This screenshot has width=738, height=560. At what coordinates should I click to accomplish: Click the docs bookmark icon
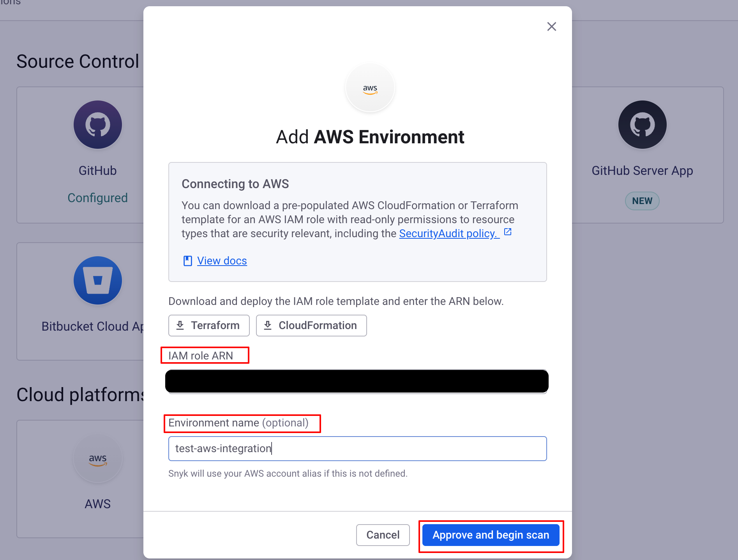188,261
